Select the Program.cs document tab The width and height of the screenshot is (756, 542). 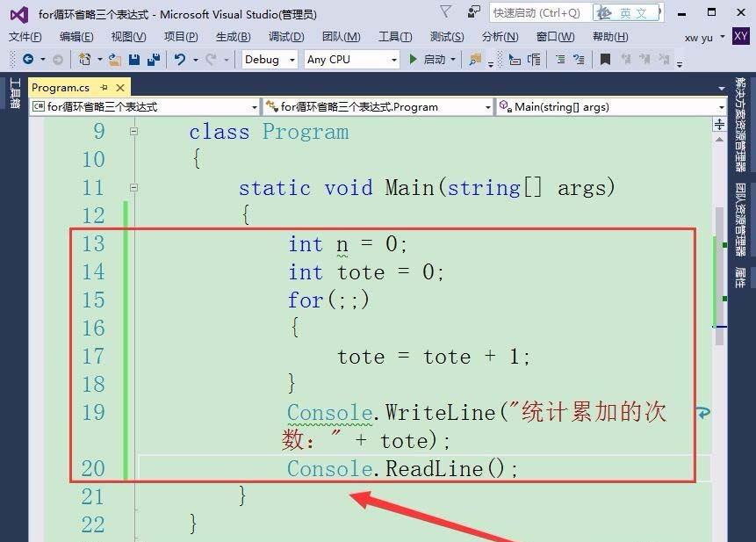pyautogui.click(x=61, y=87)
